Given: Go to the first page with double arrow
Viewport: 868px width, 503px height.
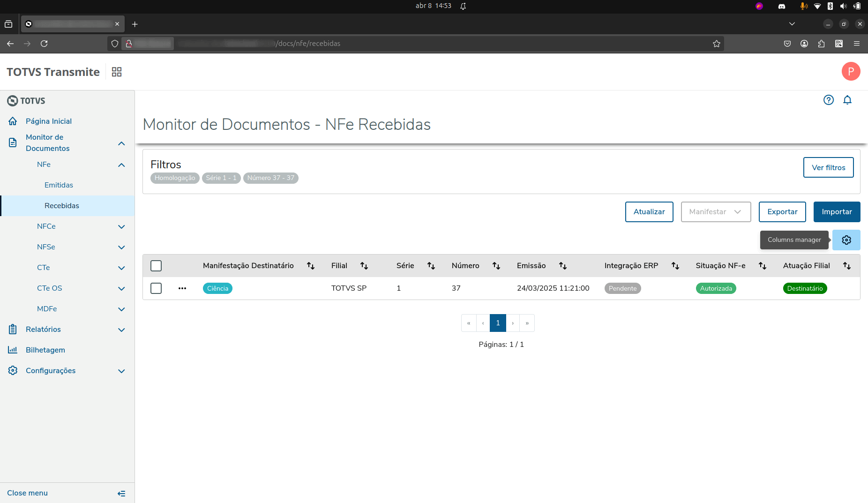Looking at the screenshot, I should [469, 323].
